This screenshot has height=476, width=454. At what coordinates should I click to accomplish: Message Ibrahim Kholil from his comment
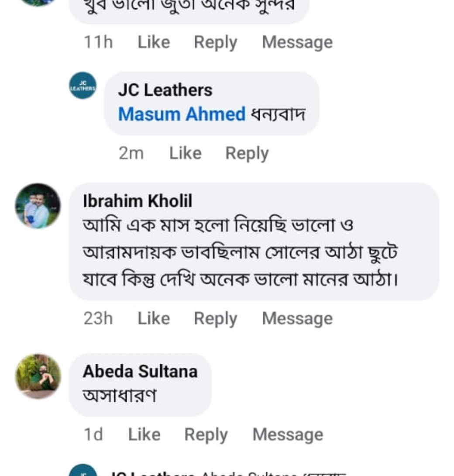(297, 318)
